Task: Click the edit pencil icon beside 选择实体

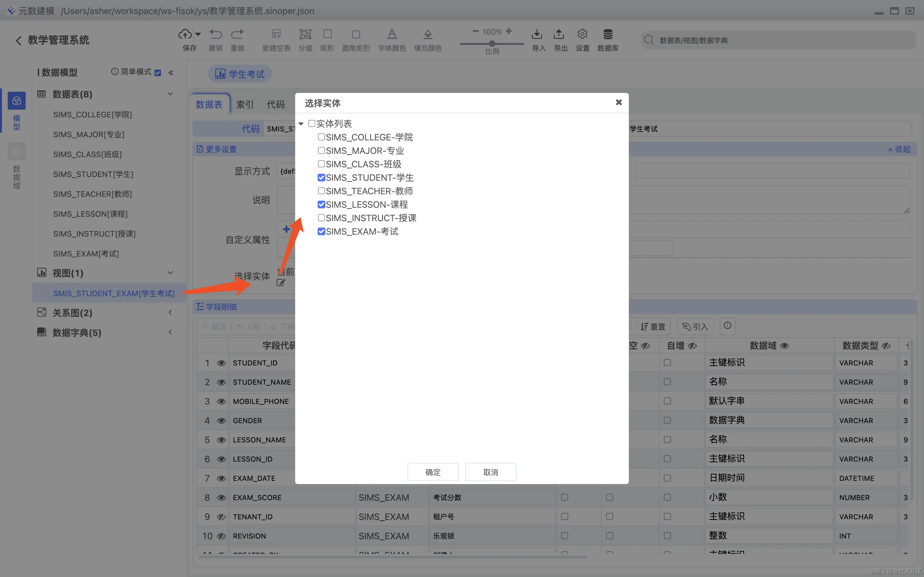Action: pos(281,283)
